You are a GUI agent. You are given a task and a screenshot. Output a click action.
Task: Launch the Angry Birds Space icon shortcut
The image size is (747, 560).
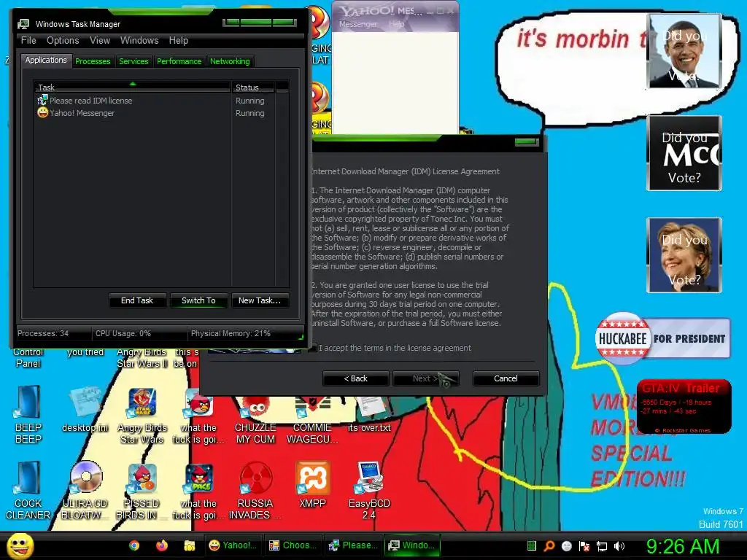tap(198, 491)
